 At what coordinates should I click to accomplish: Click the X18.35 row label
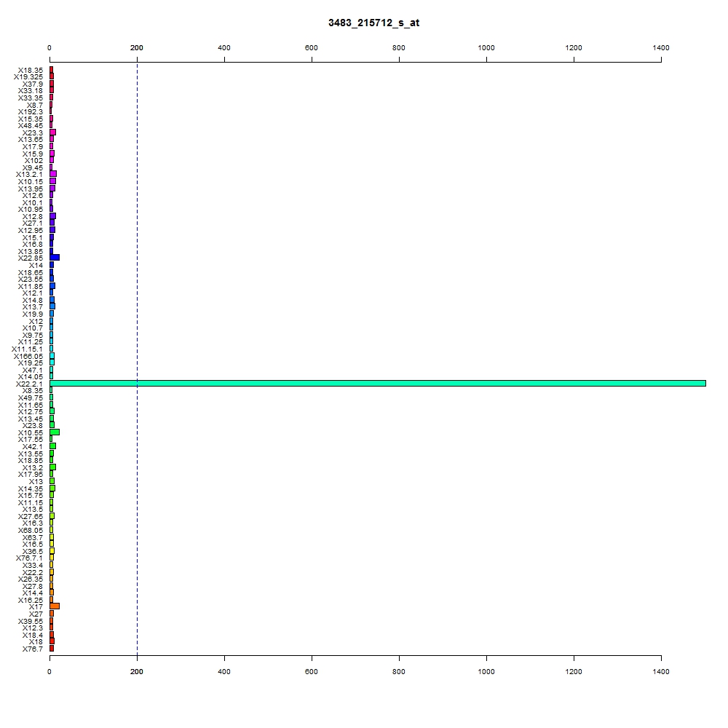coord(30,70)
